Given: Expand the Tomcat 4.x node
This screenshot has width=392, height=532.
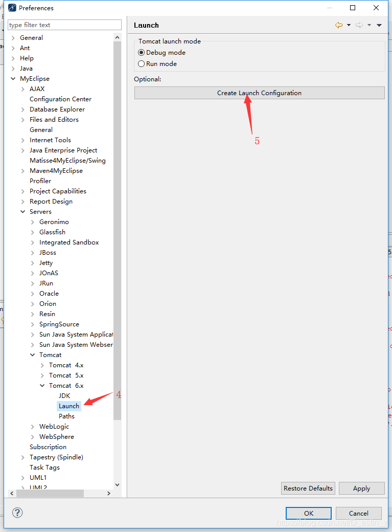Looking at the screenshot, I should (x=42, y=365).
